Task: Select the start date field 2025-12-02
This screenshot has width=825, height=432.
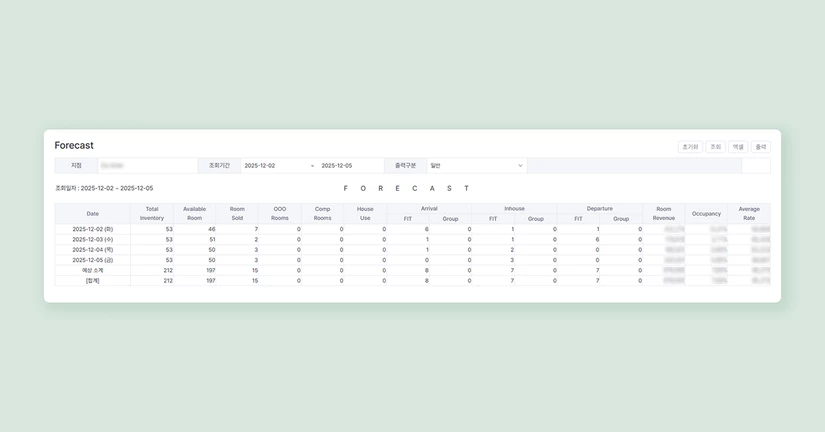Action: [x=274, y=165]
